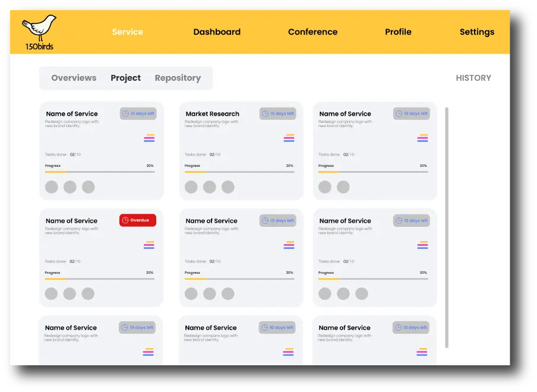This screenshot has width=537, height=392.
Task: Select second avatar on the Overdue card
Action: (x=70, y=293)
